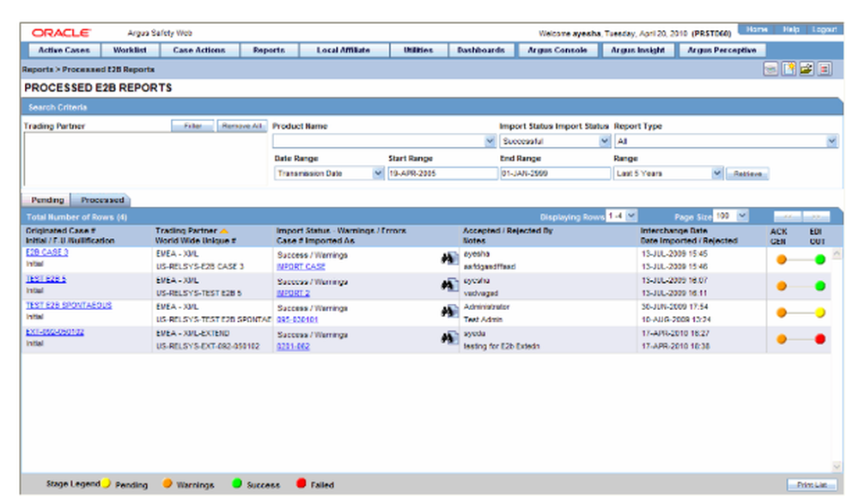Click orange ACK GEN dot for TEST E2B 5
Screen dimensions: 859x504
[782, 286]
